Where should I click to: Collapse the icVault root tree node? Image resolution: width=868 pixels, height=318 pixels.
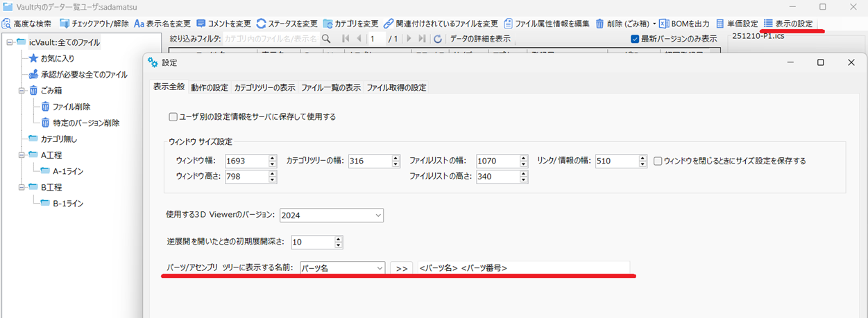(x=9, y=43)
